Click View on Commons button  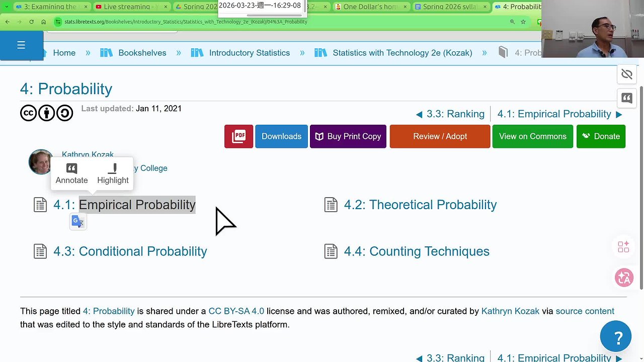click(533, 136)
